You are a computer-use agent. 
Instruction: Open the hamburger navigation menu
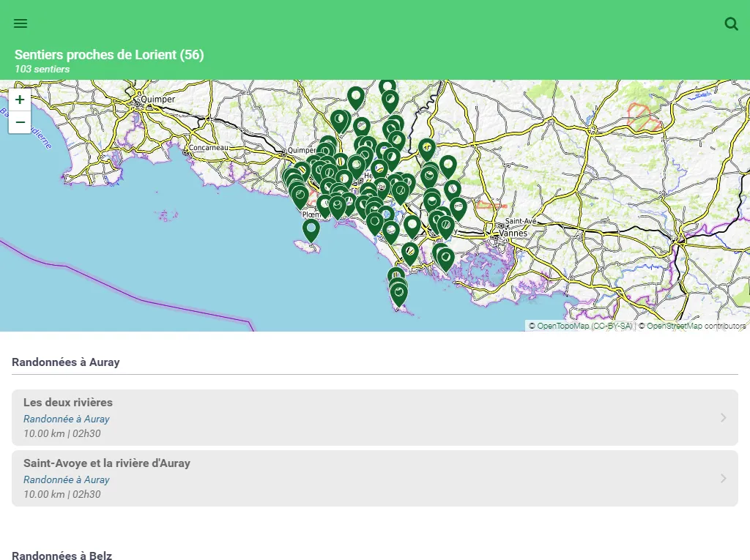(x=21, y=23)
